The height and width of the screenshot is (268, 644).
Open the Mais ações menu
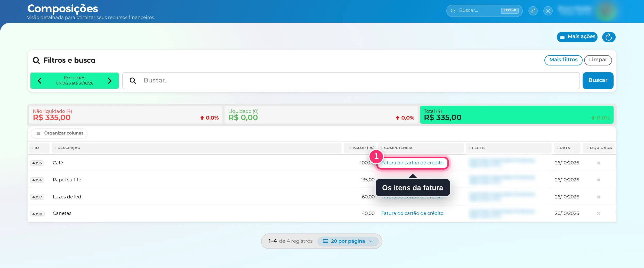pyautogui.click(x=577, y=37)
